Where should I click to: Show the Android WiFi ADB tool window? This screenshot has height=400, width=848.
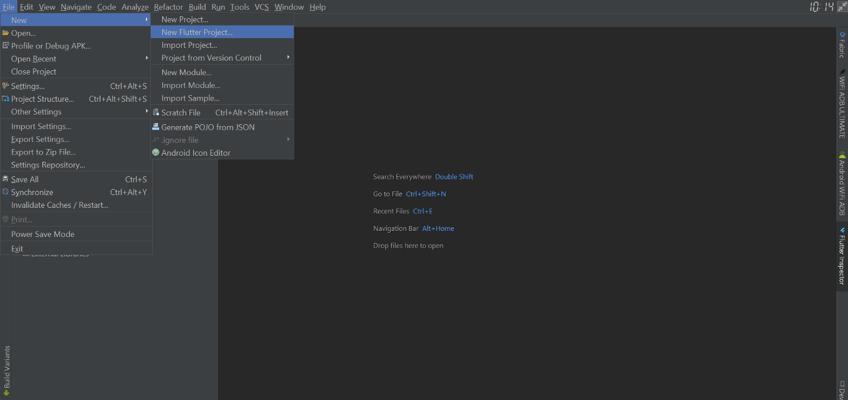pyautogui.click(x=842, y=185)
